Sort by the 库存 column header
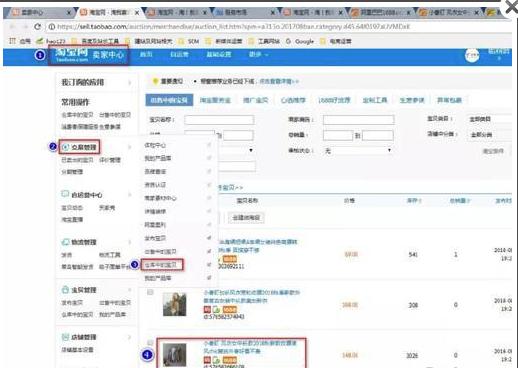The image size is (518, 368). pyautogui.click(x=414, y=200)
